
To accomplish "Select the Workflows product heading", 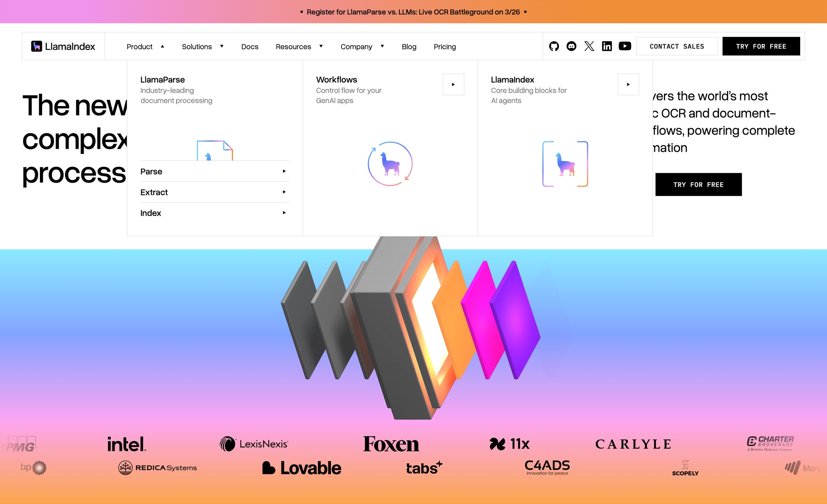I will [337, 80].
